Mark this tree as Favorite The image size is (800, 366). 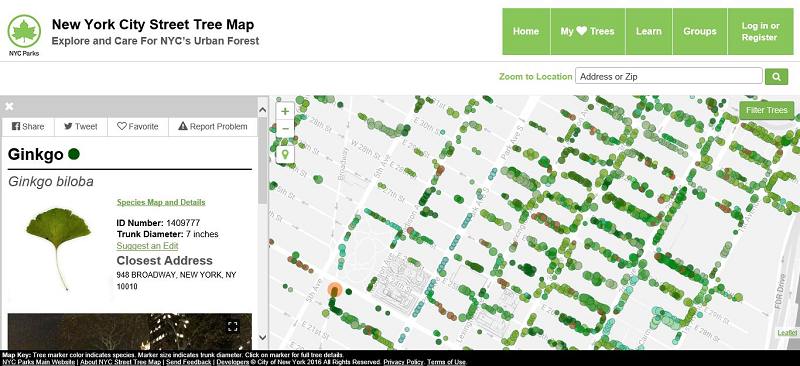[x=138, y=127]
